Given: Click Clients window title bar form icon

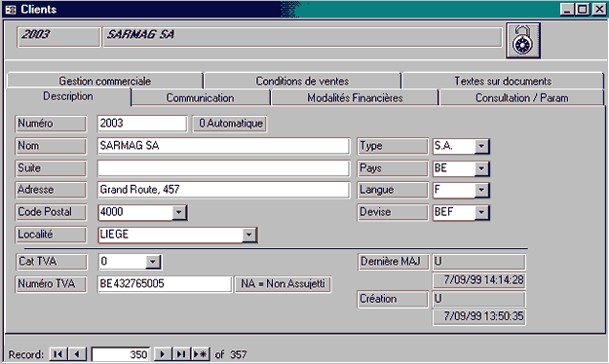Looking at the screenshot, I should coord(11,10).
